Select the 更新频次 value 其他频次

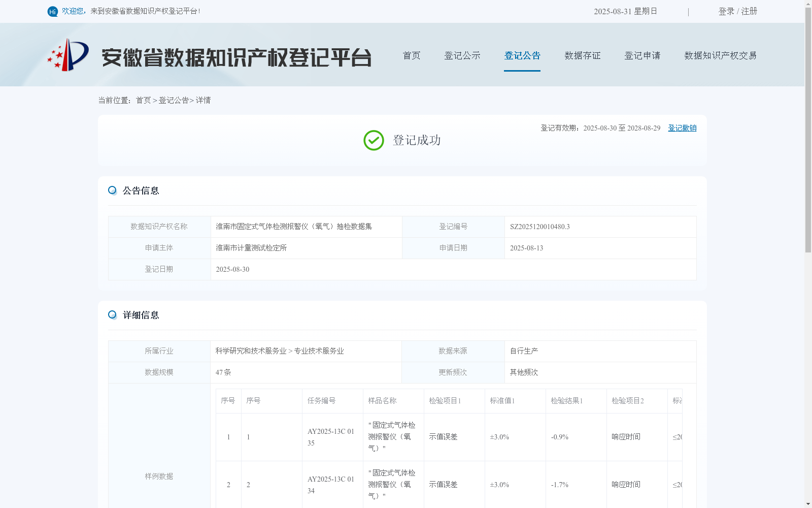[x=524, y=372]
